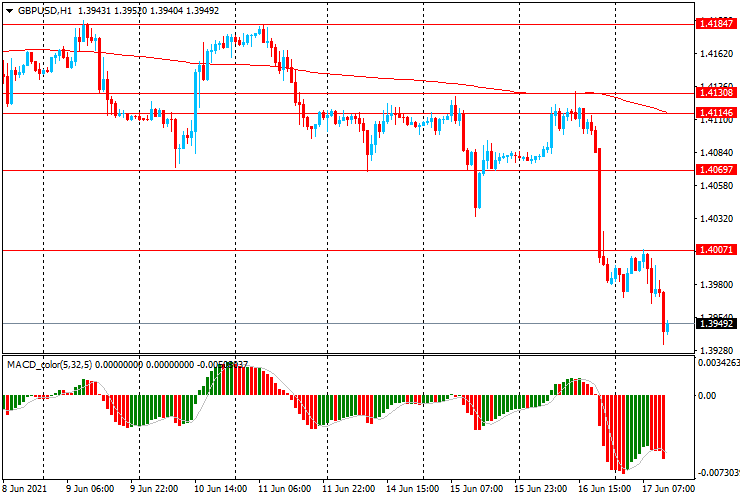
Task: Select the current price label 1.39492
Action: (716, 323)
